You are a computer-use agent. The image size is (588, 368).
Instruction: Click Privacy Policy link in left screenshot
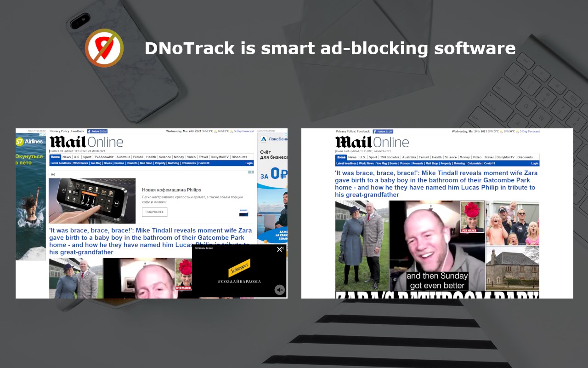coord(60,131)
